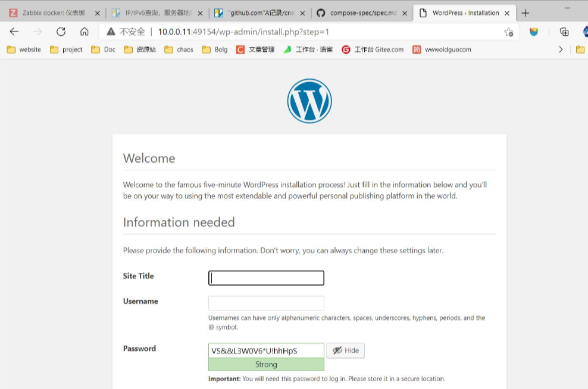Open the website bookmarks folder
The height and width of the screenshot is (389, 588).
[24, 49]
